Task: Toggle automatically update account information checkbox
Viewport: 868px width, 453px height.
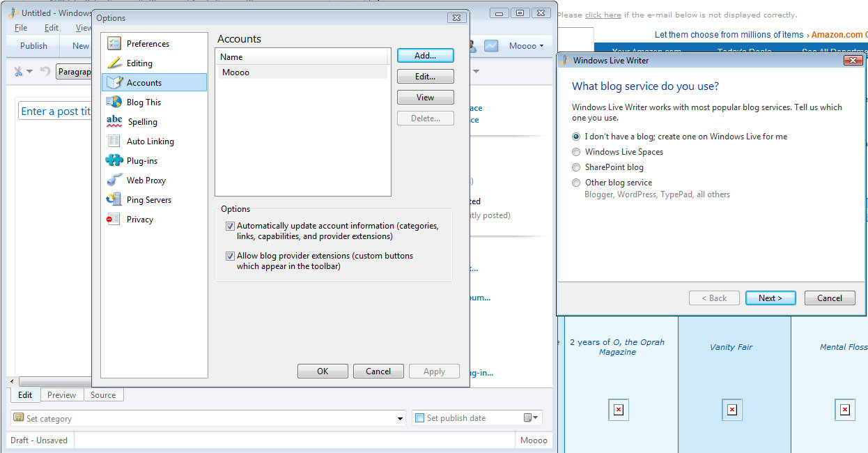Action: click(x=230, y=226)
